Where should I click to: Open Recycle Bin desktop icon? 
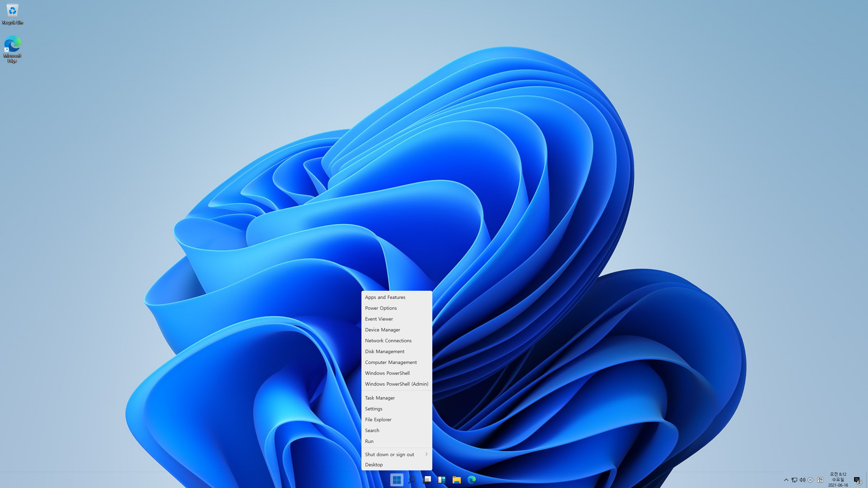[12, 14]
